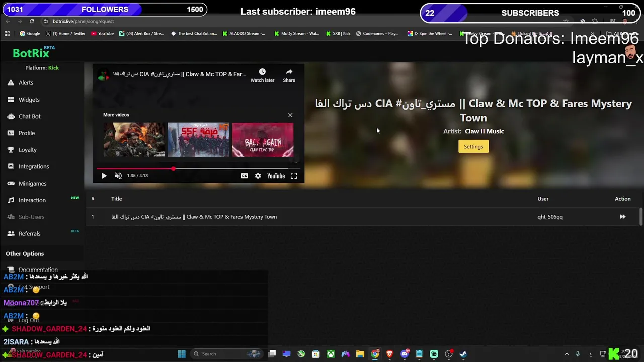Open the Windows Start menu
Viewport: 644px width, 362px height.
(x=182, y=354)
